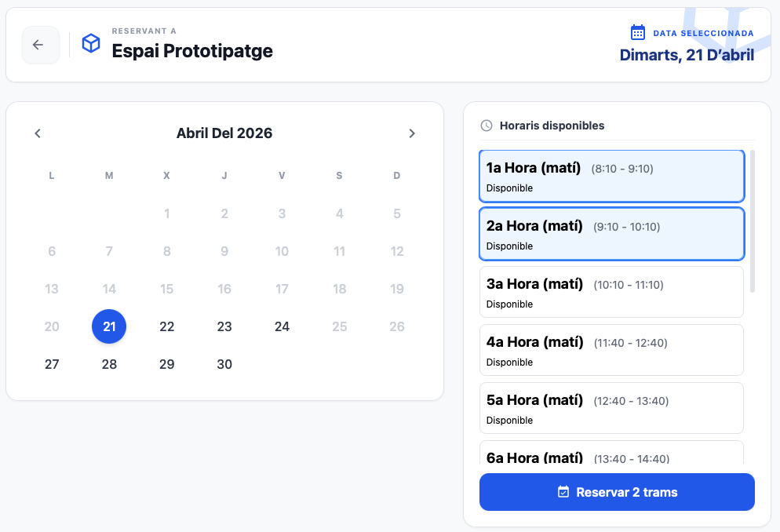The height and width of the screenshot is (532, 780).
Task: Click the time slots list scrollbar
Action: (x=753, y=221)
